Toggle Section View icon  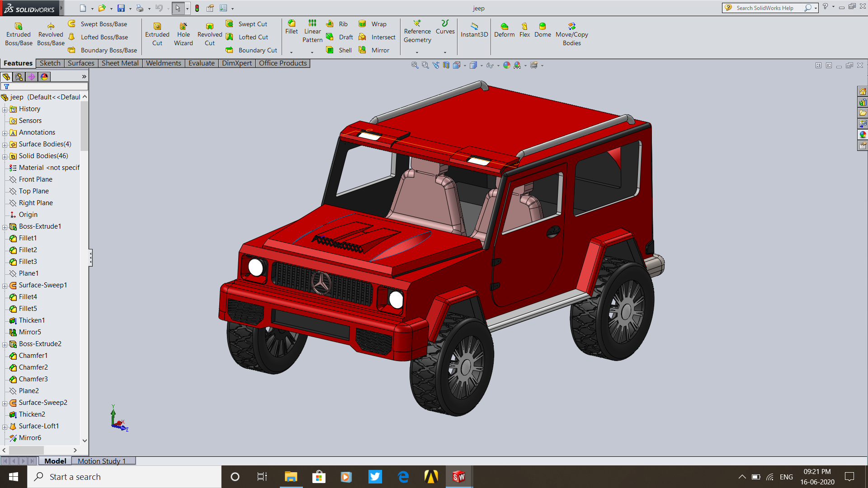[x=446, y=65]
